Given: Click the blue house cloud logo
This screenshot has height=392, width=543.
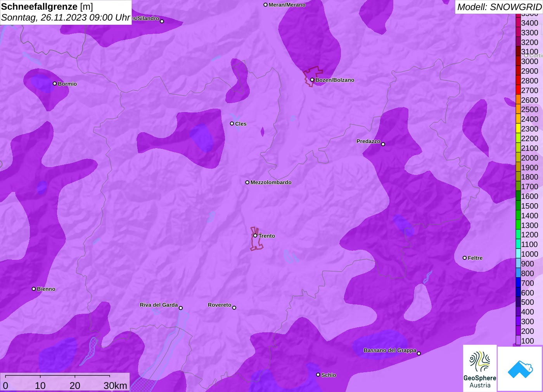Looking at the screenshot, I should click(520, 369).
